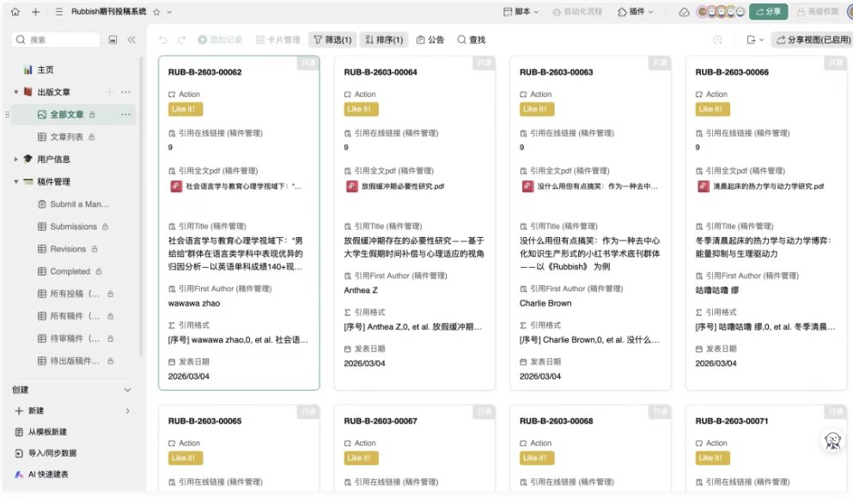Open the 待审稿件 view
Screen dimensions: 853x504
(x=75, y=338)
